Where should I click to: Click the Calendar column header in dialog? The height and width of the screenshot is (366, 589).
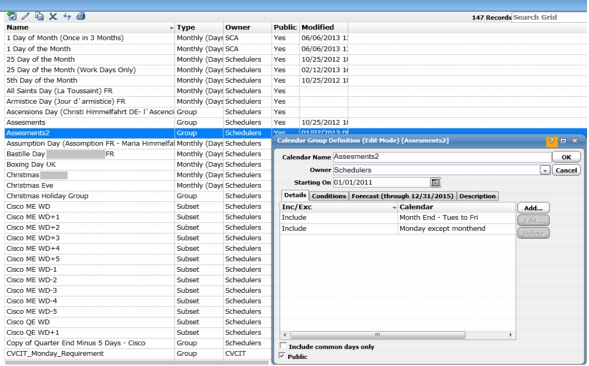click(456, 207)
